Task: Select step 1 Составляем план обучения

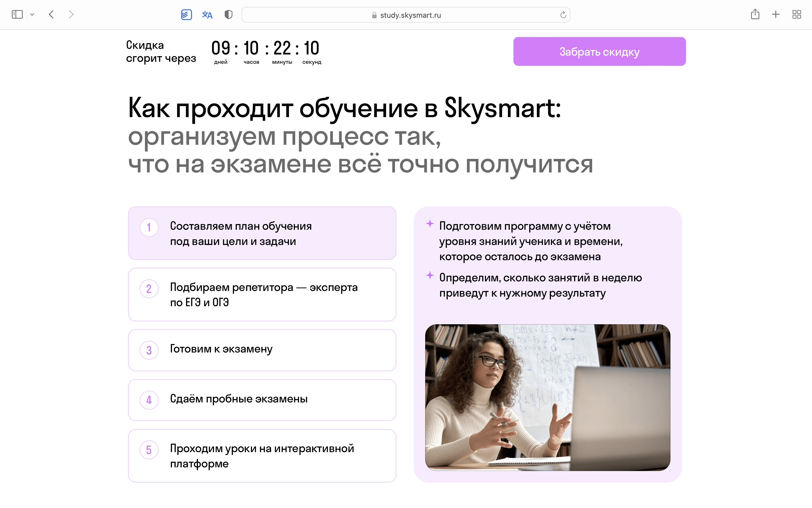Action: pos(262,233)
